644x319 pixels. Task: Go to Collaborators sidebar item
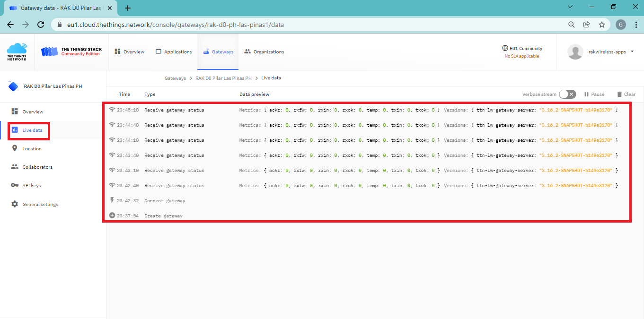click(x=37, y=167)
